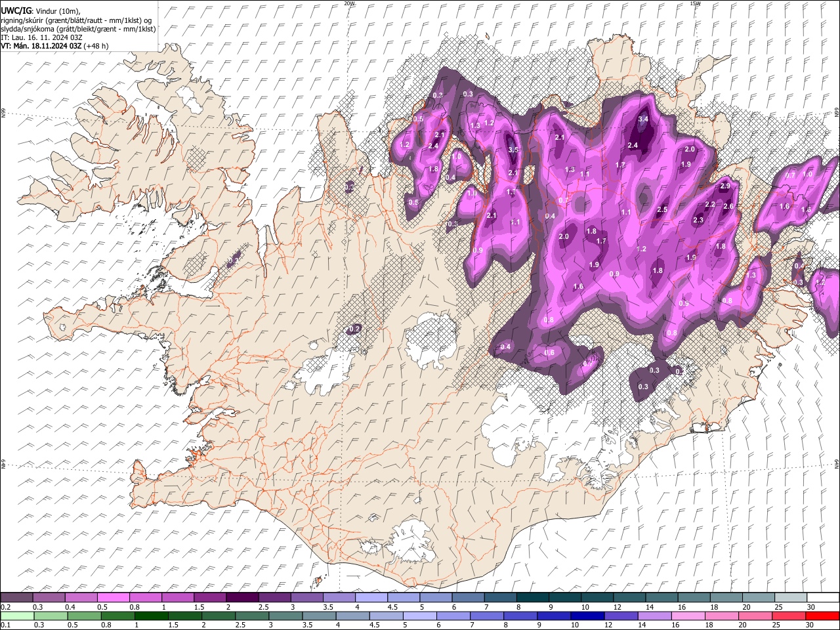Click the dark purple snow legend swatch at 0.2
Image resolution: width=840 pixels, height=630 pixels.
[16, 597]
